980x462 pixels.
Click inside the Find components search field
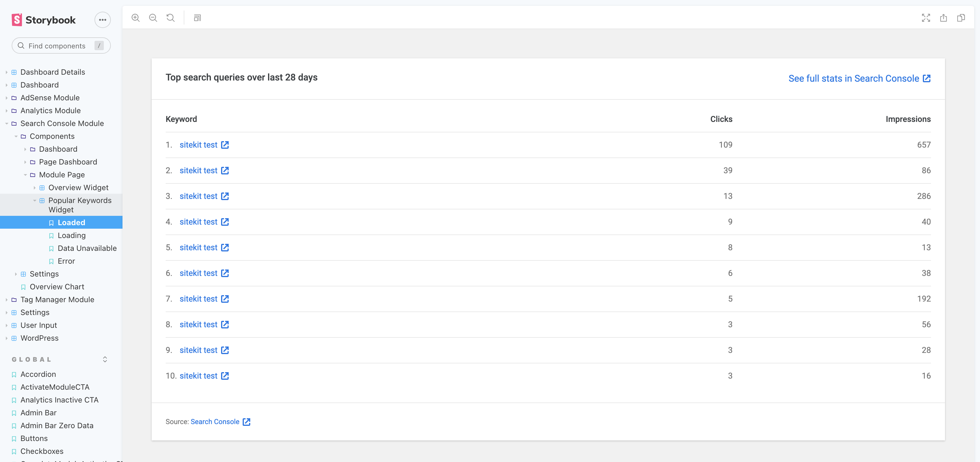(61, 46)
